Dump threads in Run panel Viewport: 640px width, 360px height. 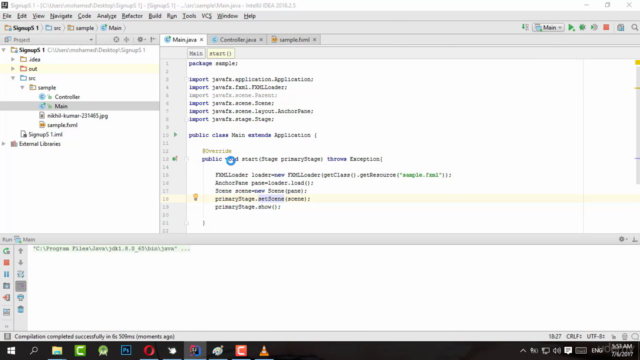pos(7,286)
